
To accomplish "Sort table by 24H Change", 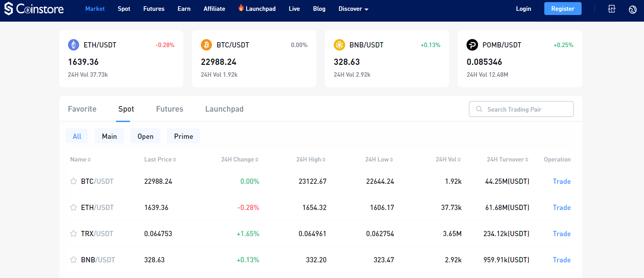I will [x=240, y=159].
